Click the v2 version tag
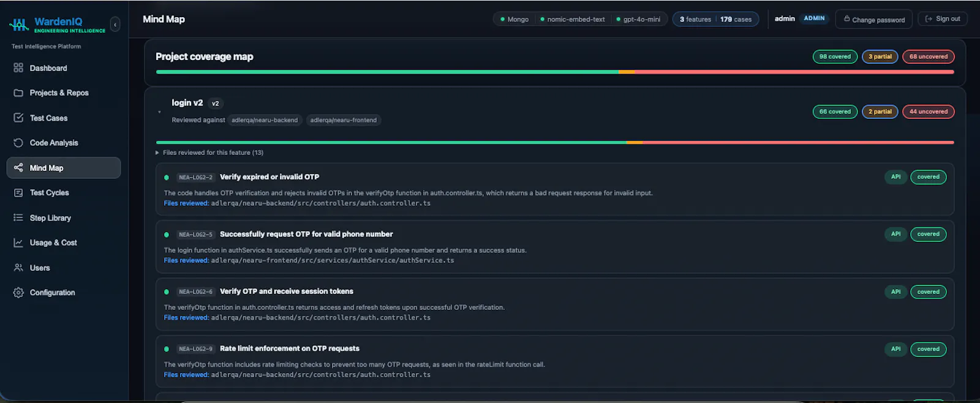This screenshot has width=980, height=403. (x=216, y=104)
